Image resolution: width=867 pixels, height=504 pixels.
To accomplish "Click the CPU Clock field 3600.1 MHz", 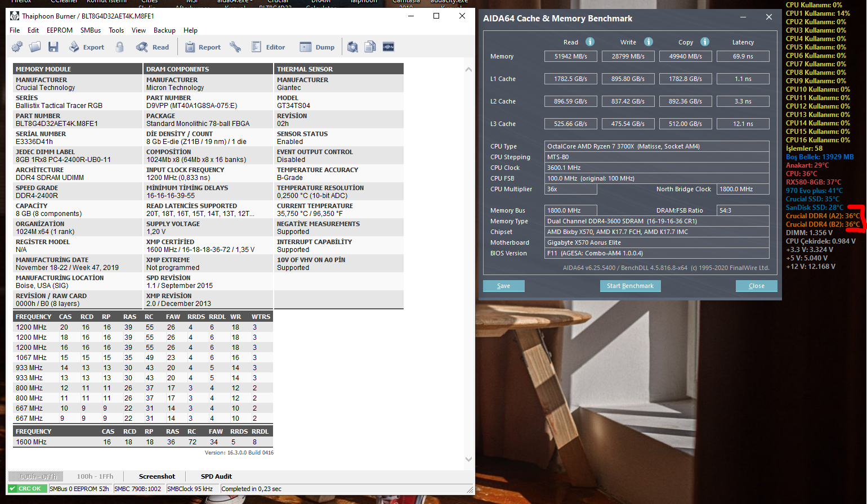I will (x=657, y=168).
